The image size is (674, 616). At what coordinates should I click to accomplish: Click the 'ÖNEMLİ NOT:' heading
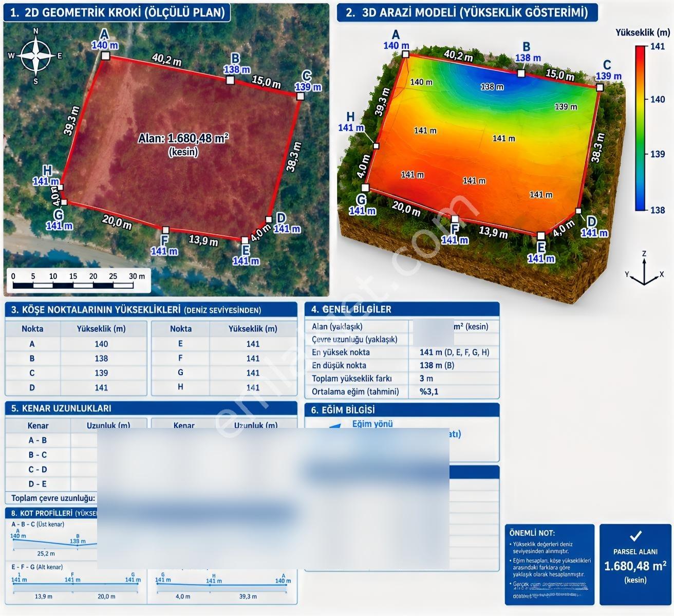[x=532, y=533]
